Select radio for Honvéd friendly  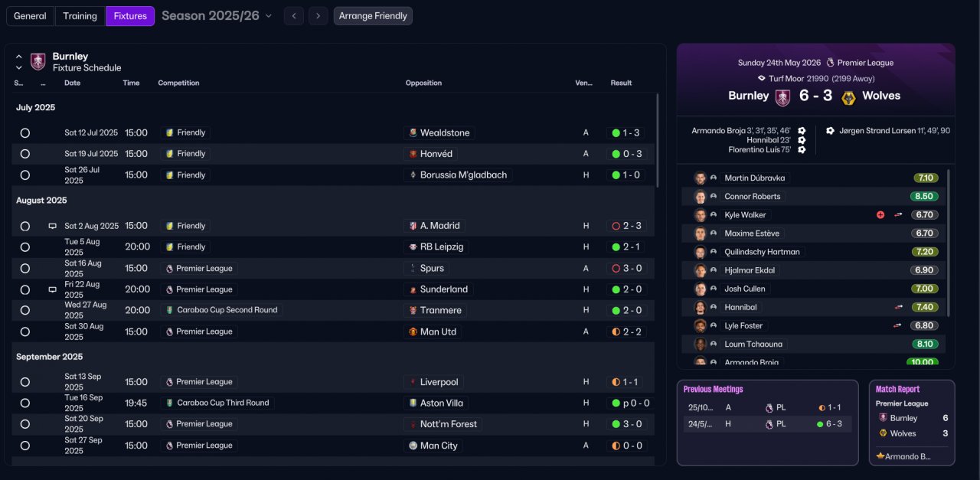(25, 154)
